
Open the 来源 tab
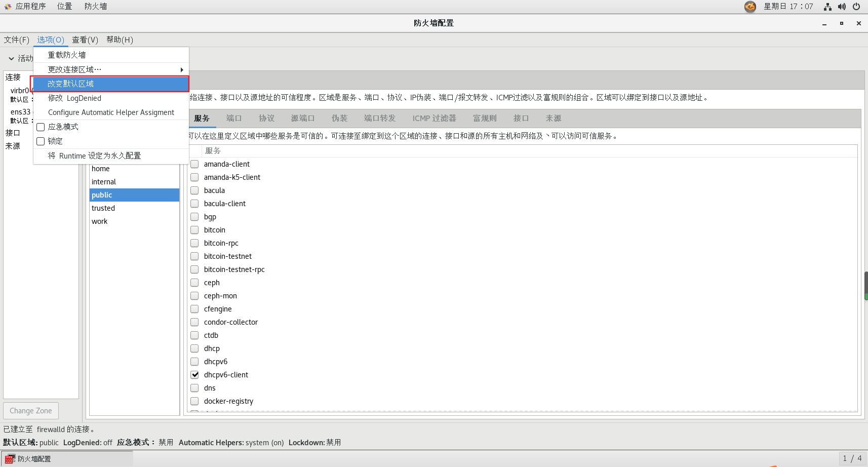(x=554, y=118)
